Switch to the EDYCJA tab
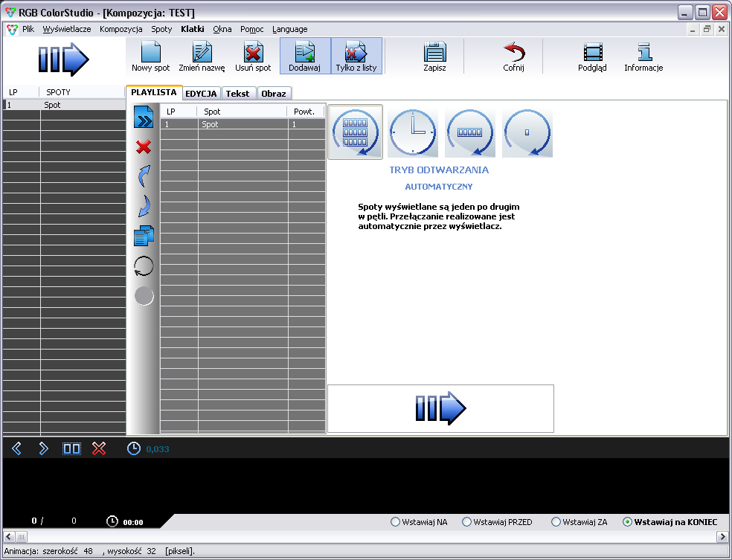 click(201, 94)
